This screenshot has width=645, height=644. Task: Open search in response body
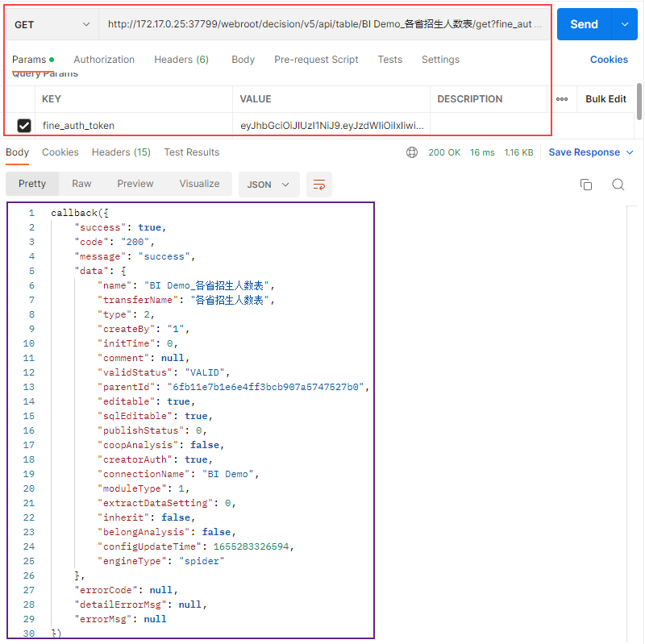point(618,185)
